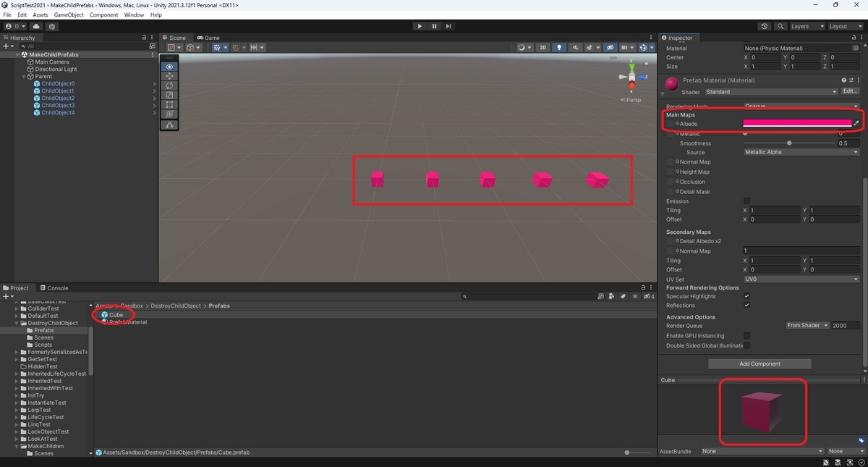
Task: Open the Render Queue From Shader dropdown
Action: coord(807,325)
